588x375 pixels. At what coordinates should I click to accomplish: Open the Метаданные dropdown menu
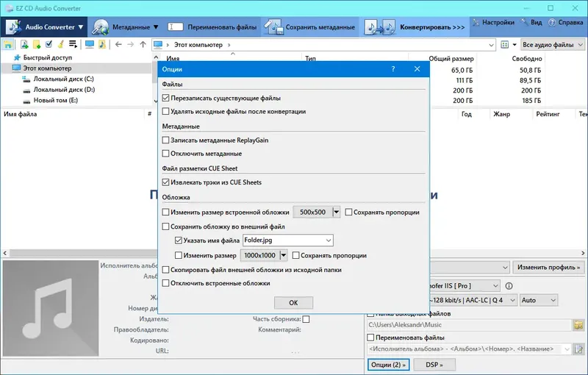[x=126, y=27]
